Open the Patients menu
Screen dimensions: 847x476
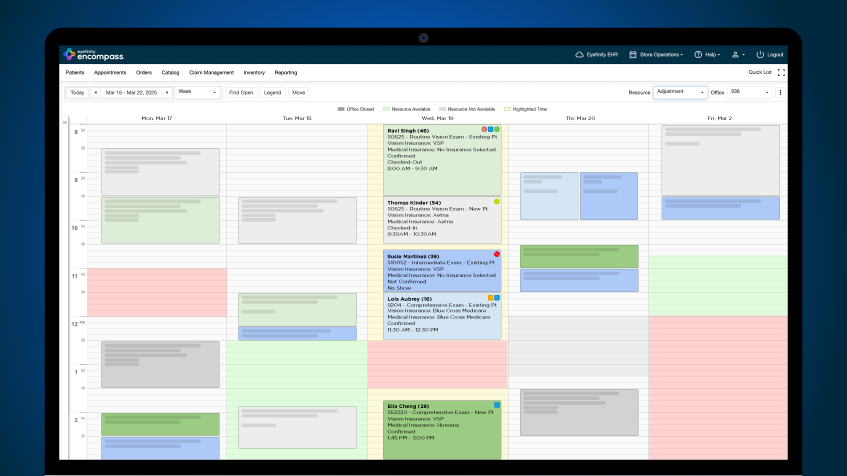click(x=75, y=72)
